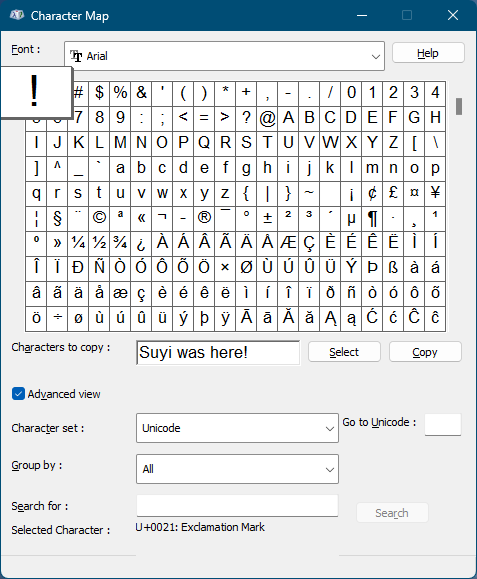Select the backslash character

(x=435, y=143)
